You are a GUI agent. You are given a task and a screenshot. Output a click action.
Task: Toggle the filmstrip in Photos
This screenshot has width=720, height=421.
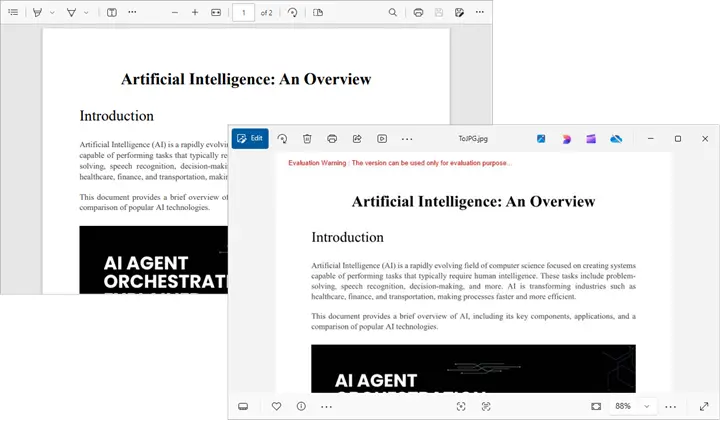(x=243, y=406)
